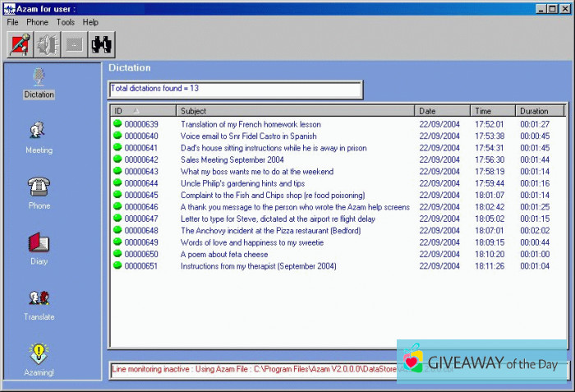This screenshot has width=575, height=392.
Task: Click the Azaming! lightbulb icon
Action: (39, 359)
